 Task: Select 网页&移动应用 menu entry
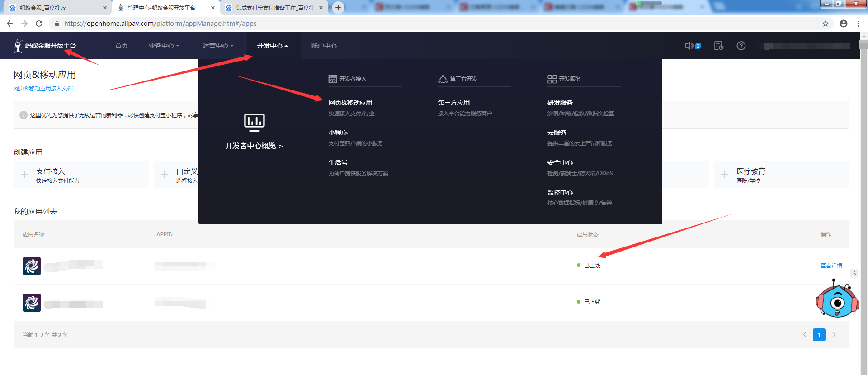coord(350,103)
